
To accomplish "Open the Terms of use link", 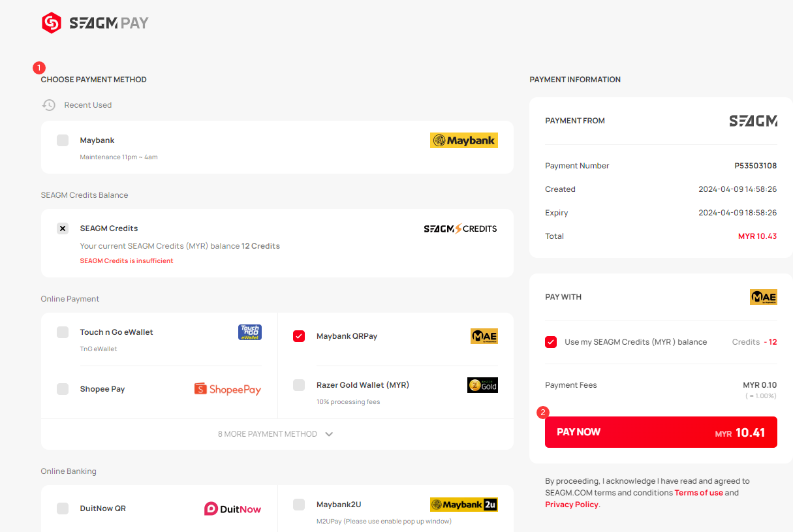I will (x=699, y=493).
